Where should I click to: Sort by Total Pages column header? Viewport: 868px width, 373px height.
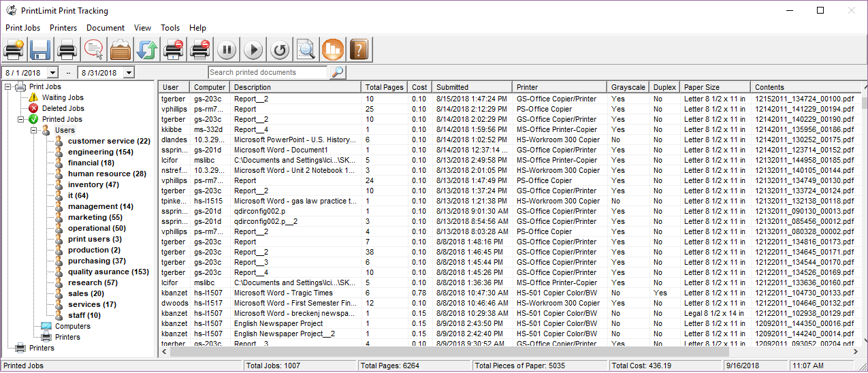385,87
